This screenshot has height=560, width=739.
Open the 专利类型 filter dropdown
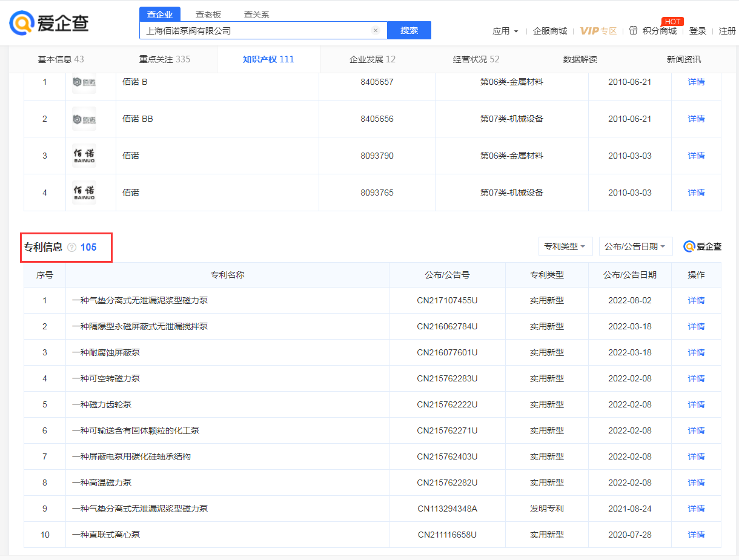[566, 246]
